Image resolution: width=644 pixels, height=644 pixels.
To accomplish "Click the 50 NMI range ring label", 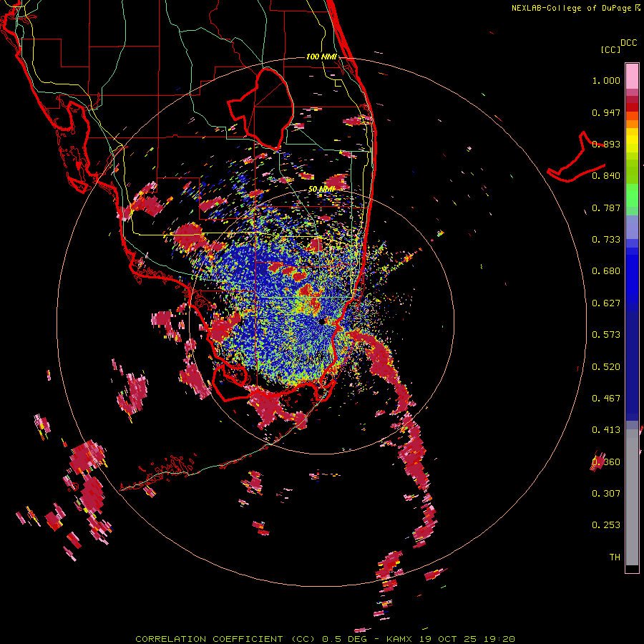I will [x=321, y=189].
